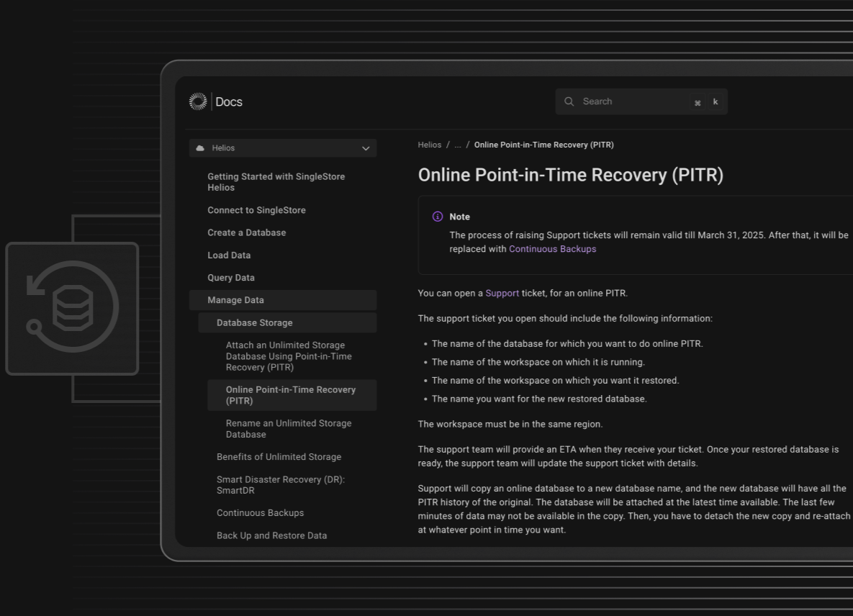Click bullet about database name for online PITR
The width and height of the screenshot is (853, 616).
(x=567, y=343)
